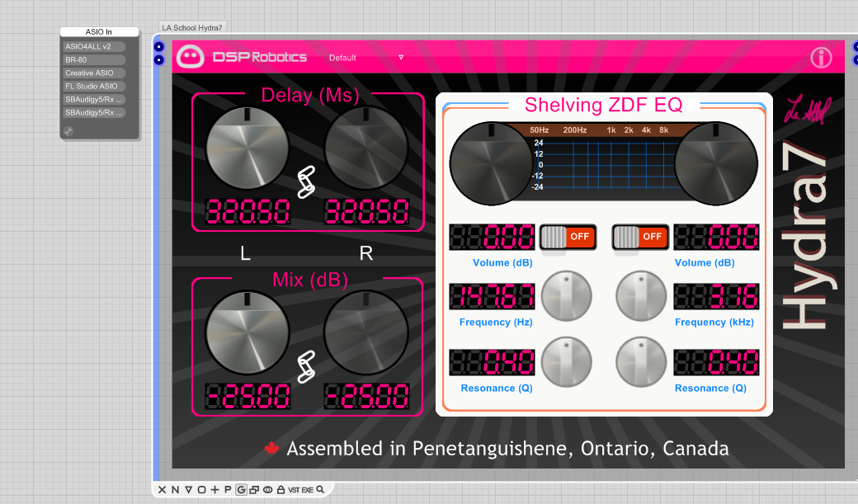The image size is (858, 504).
Task: Click the right Resonance (Q) knob
Action: coord(641,362)
